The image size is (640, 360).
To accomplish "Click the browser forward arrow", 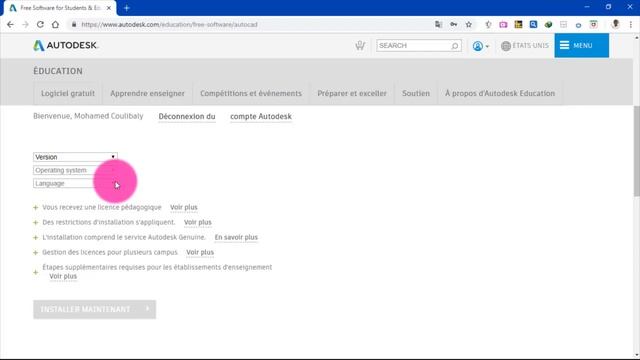I will (x=25, y=24).
